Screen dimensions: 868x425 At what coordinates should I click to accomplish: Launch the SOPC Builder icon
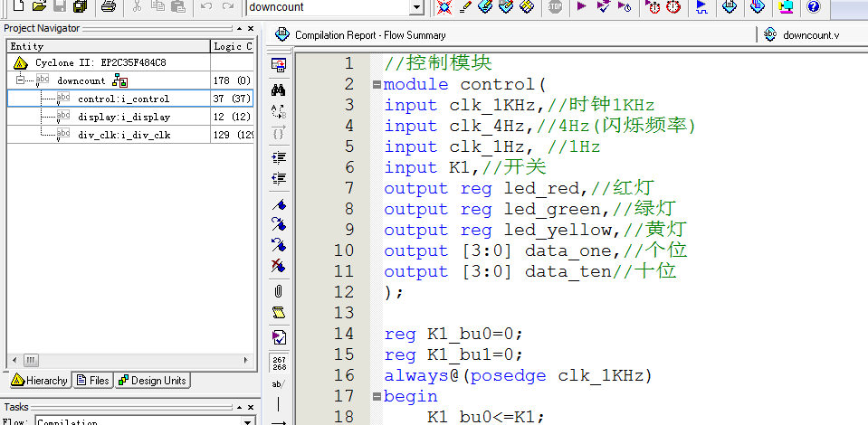tap(786, 6)
